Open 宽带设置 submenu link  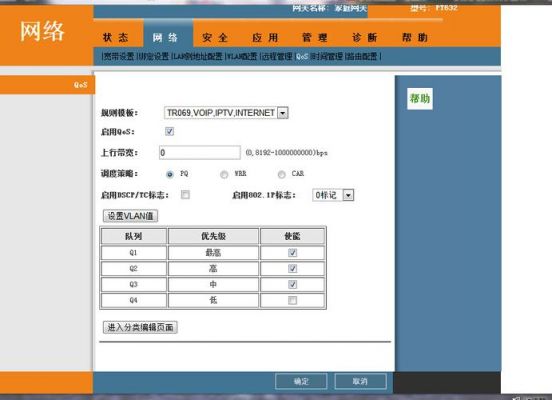pos(119,56)
